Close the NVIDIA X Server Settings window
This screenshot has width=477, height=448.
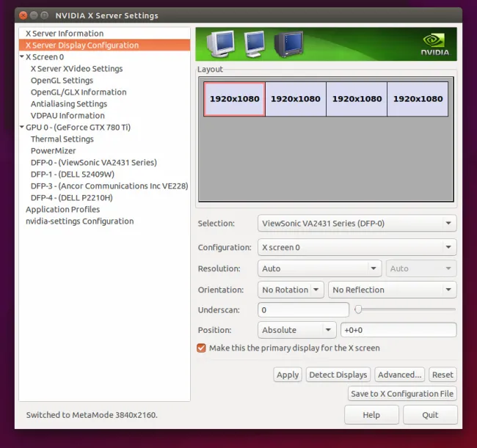[x=23, y=15]
